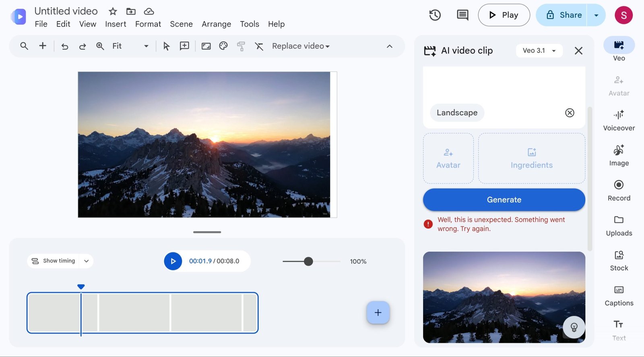
Task: Click the move to folder icon
Action: point(131,11)
